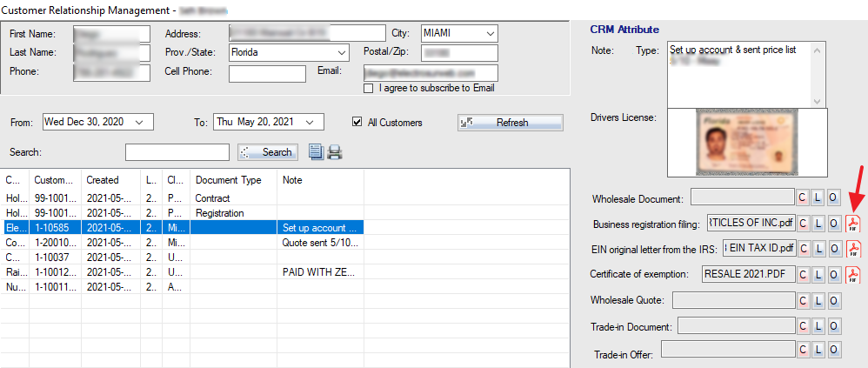Click the 'EIN TAX ID.pdf' file field

point(759,249)
